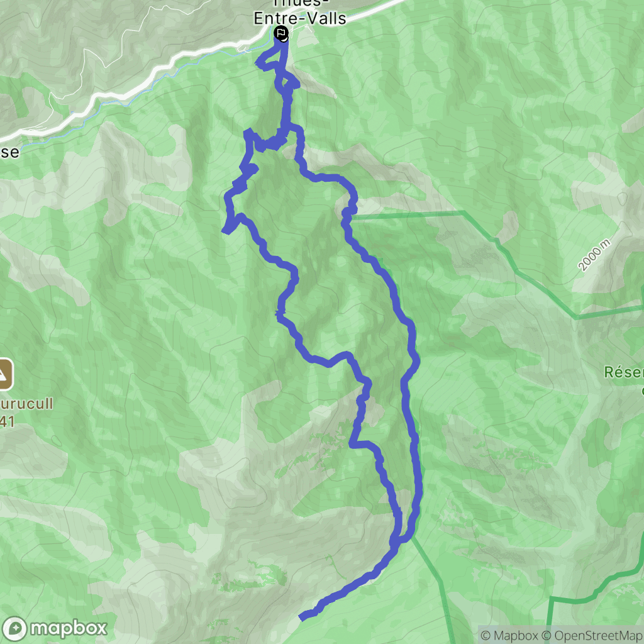
Task: Click the 41 elevation number under urucull
Action: click(x=8, y=421)
